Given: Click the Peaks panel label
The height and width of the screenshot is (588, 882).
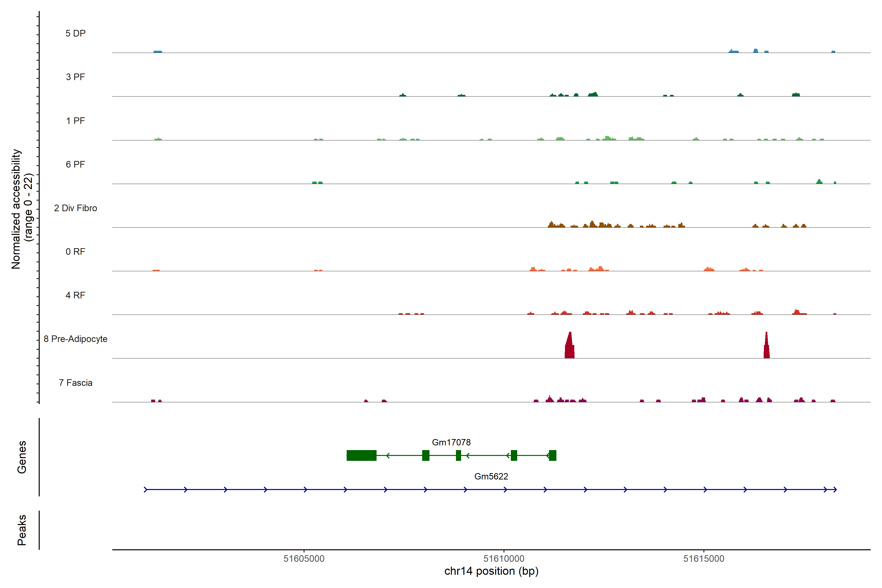Looking at the screenshot, I should coord(22,530).
